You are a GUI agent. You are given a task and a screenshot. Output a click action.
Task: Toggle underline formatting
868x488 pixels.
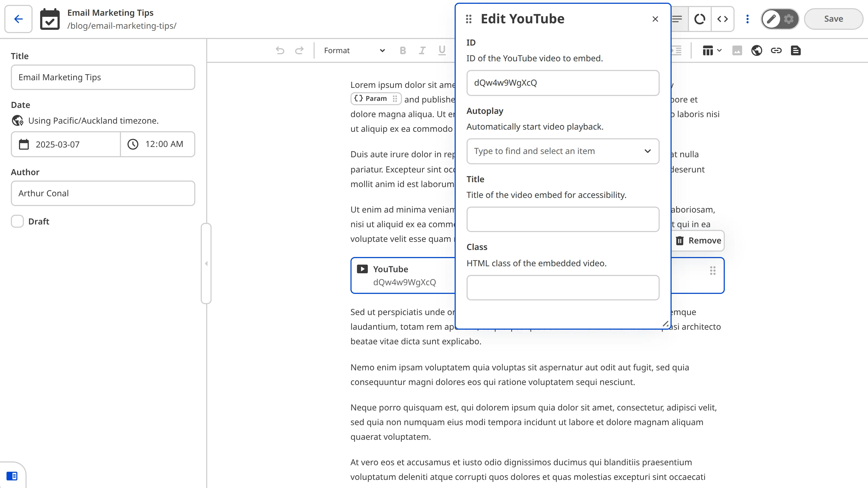(x=442, y=50)
